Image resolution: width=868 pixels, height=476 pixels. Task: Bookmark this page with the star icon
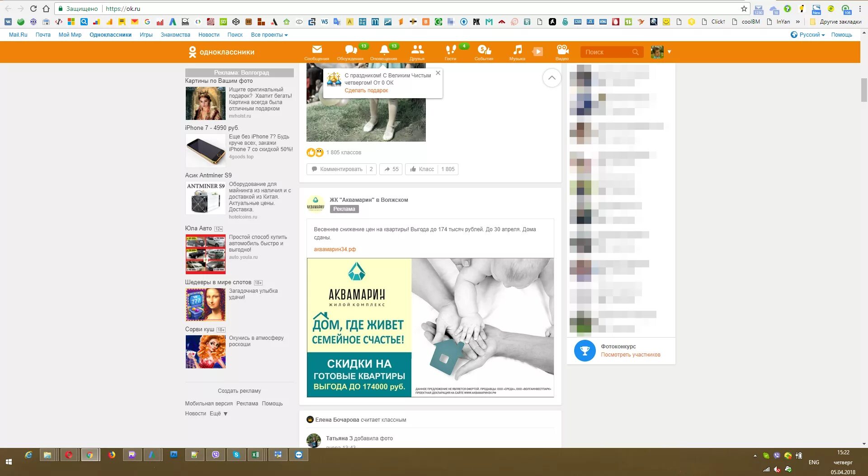tap(744, 9)
